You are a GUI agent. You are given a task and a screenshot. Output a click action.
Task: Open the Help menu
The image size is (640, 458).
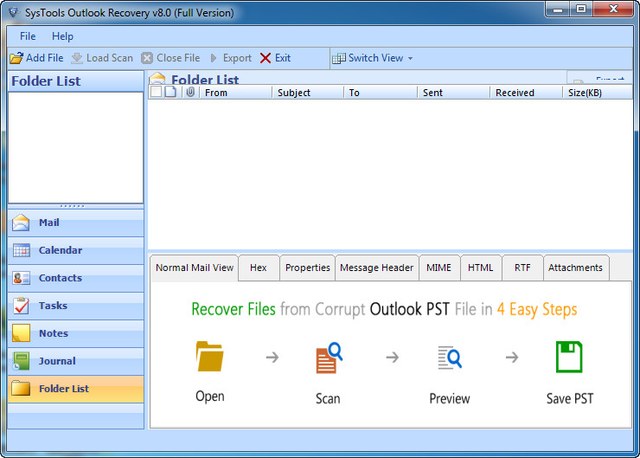point(63,37)
